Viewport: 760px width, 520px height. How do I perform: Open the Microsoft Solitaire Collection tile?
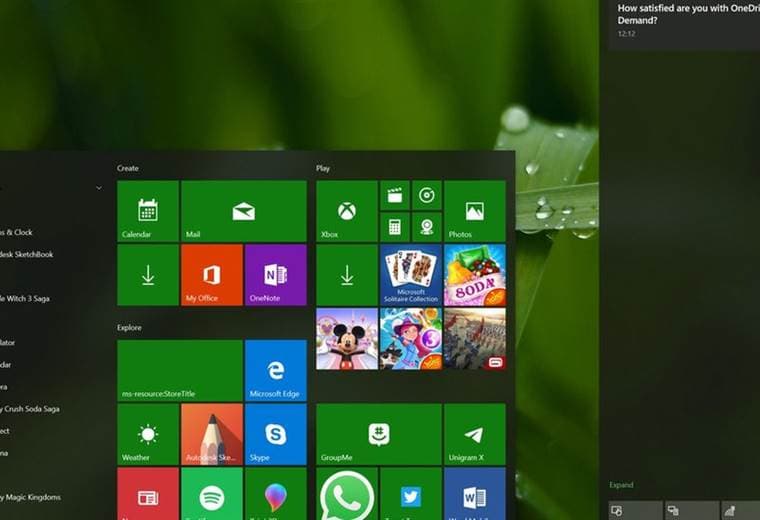[x=410, y=275]
